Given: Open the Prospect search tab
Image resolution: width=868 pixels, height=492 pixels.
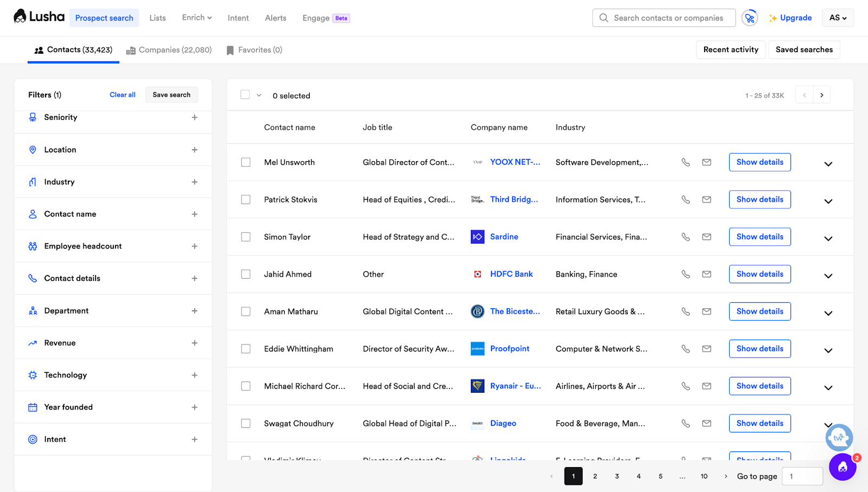Looking at the screenshot, I should [x=104, y=18].
